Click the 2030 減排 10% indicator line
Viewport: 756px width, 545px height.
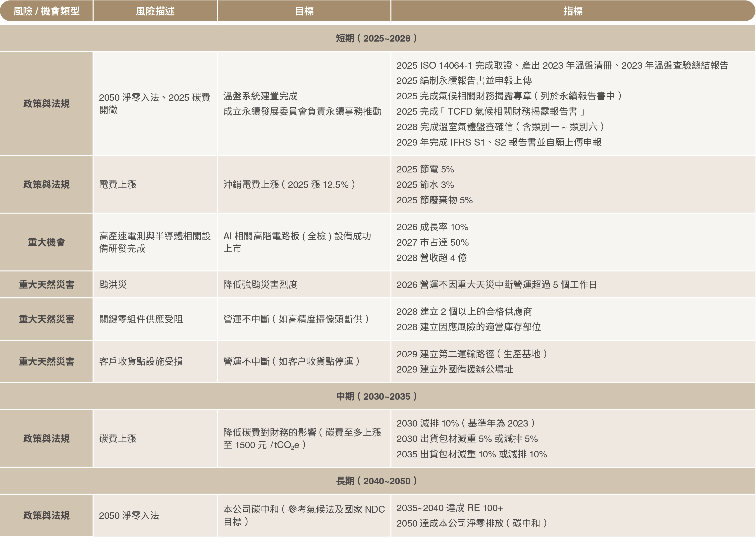(465, 423)
